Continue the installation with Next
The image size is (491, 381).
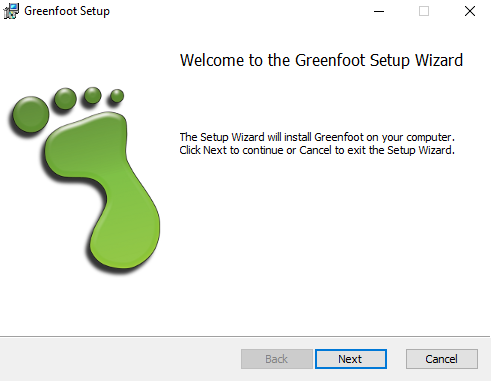[x=351, y=359]
